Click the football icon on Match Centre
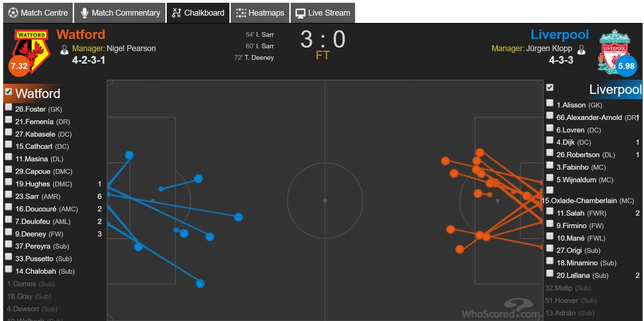The width and height of the screenshot is (644, 321). (13, 13)
